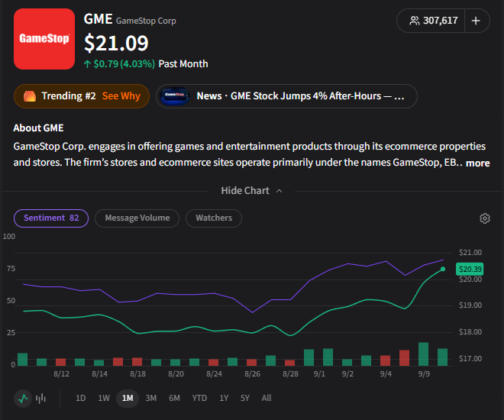Viewport: 504px width, 420px height.
Task: Click the 9/4 date axis label
Action: pos(386,374)
